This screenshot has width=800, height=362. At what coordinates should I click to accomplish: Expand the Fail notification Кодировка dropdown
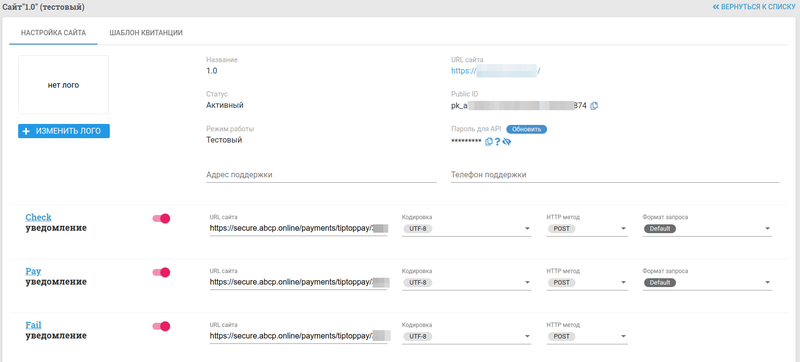tap(466, 337)
